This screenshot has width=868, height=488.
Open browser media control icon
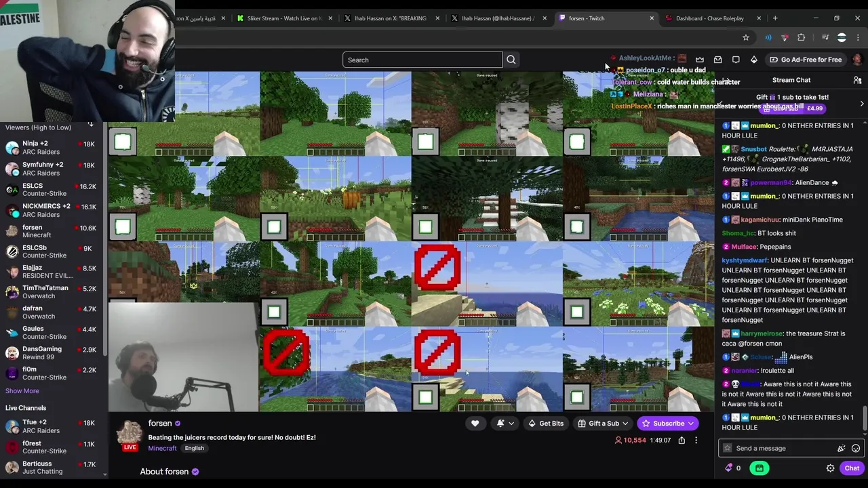pos(825,37)
